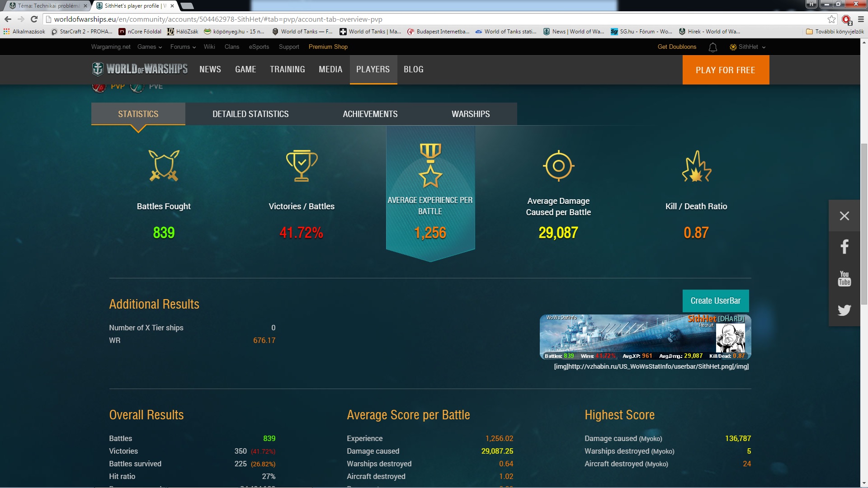Viewport: 868px width, 488px height.
Task: Expand the Forums dropdown
Action: point(183,47)
